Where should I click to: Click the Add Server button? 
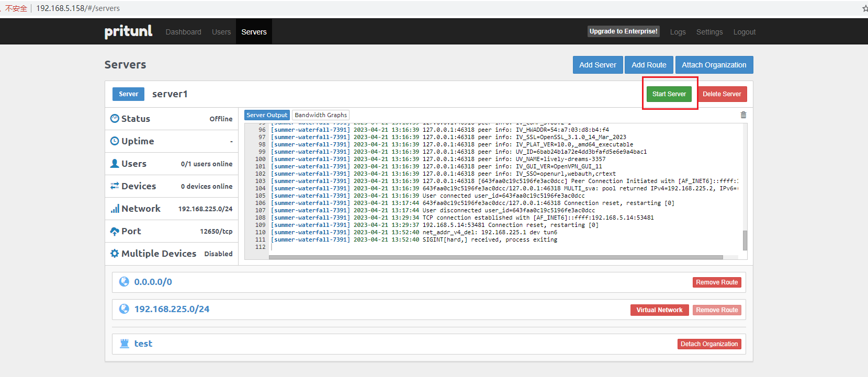point(598,65)
